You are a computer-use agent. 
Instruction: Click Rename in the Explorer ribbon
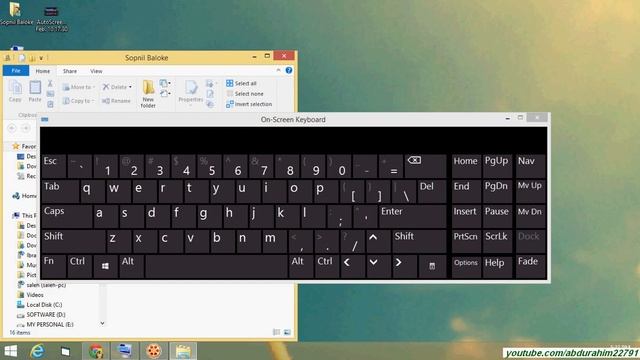pyautogui.click(x=116, y=101)
